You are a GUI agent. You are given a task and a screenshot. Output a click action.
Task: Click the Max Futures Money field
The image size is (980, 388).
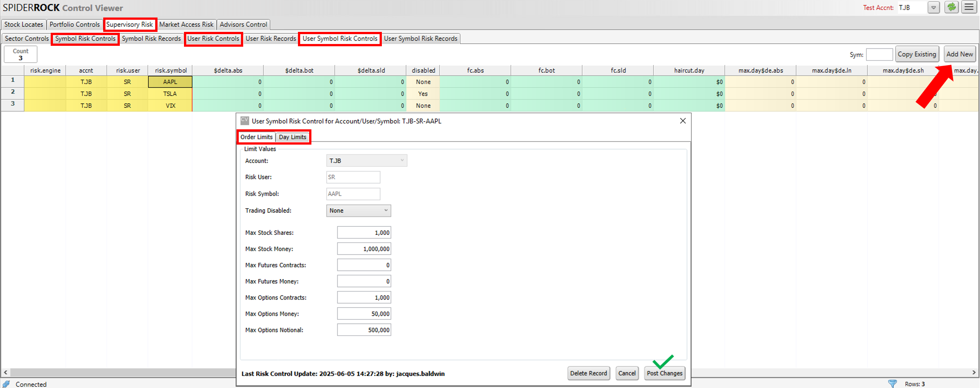(364, 281)
